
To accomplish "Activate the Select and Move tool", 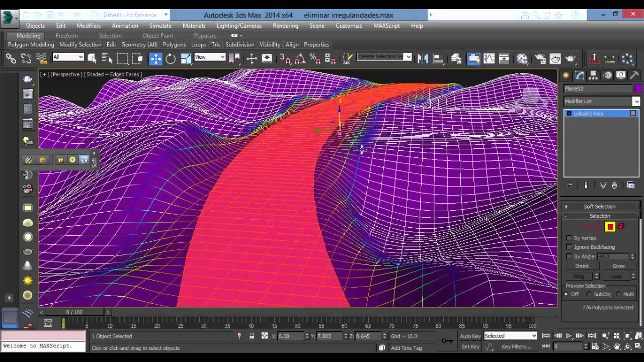I will coord(155,59).
